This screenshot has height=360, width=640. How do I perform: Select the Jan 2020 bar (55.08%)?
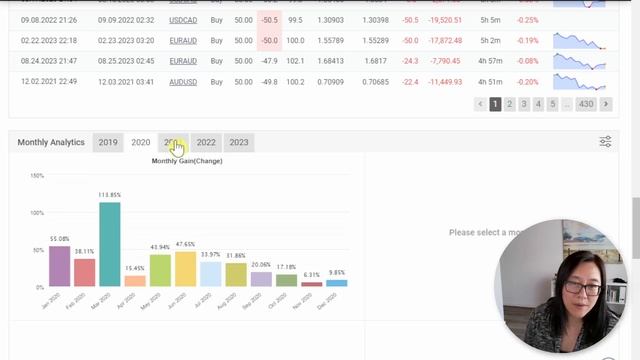point(60,266)
